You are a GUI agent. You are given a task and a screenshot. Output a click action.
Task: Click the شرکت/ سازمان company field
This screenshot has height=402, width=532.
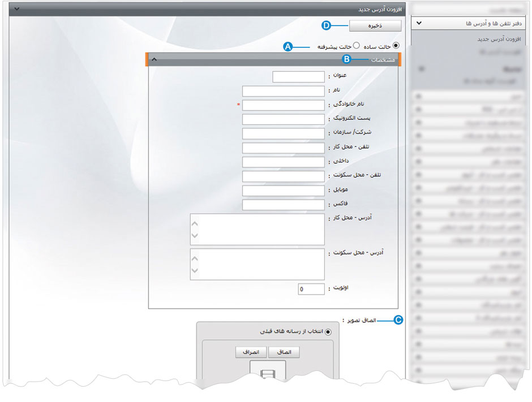283,133
